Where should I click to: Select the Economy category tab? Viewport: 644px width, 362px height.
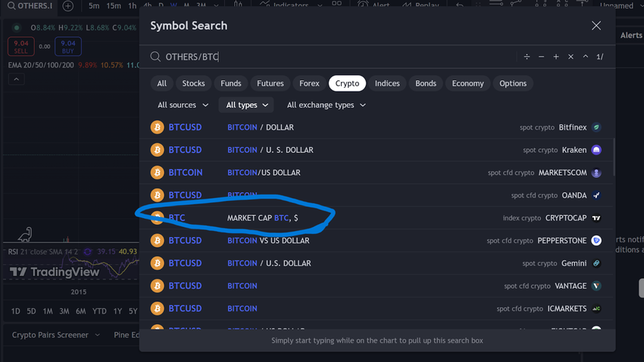click(x=467, y=83)
